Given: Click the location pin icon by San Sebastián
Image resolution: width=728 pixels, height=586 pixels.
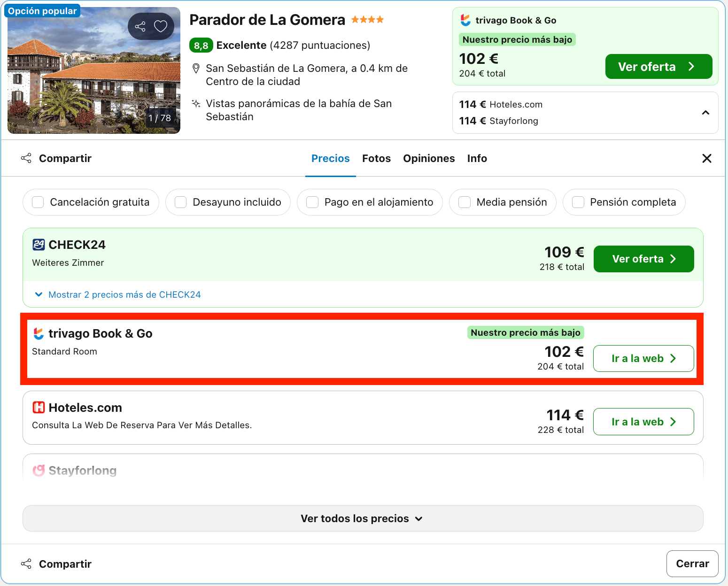Looking at the screenshot, I should [x=196, y=69].
